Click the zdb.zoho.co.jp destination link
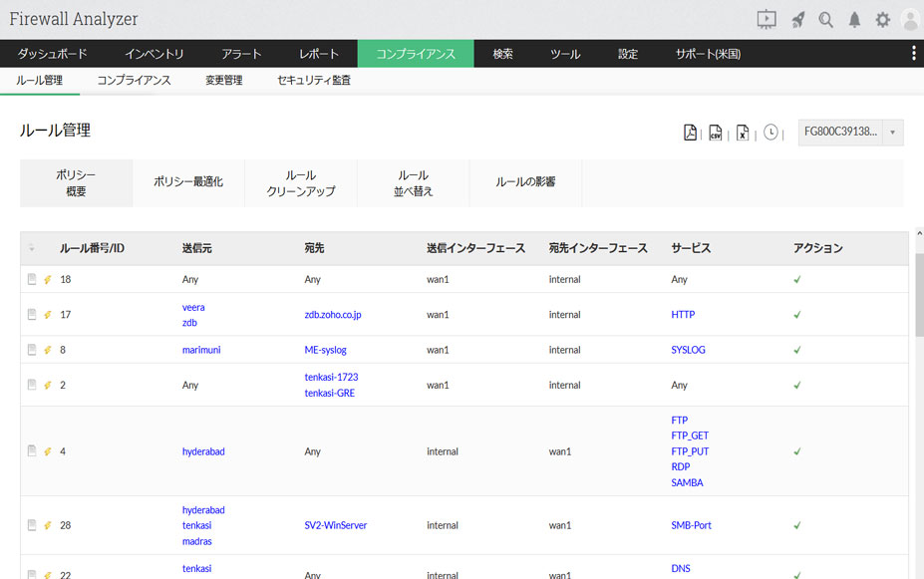This screenshot has height=579, width=924. tap(333, 315)
